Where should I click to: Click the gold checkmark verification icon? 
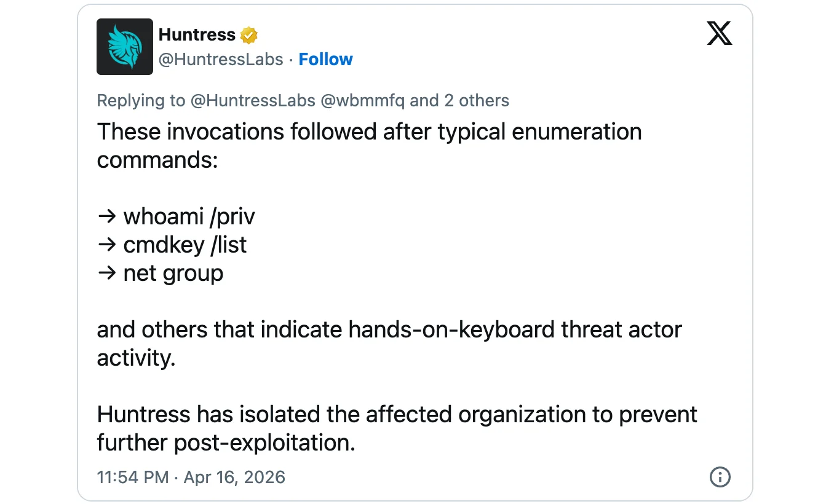pyautogui.click(x=247, y=34)
